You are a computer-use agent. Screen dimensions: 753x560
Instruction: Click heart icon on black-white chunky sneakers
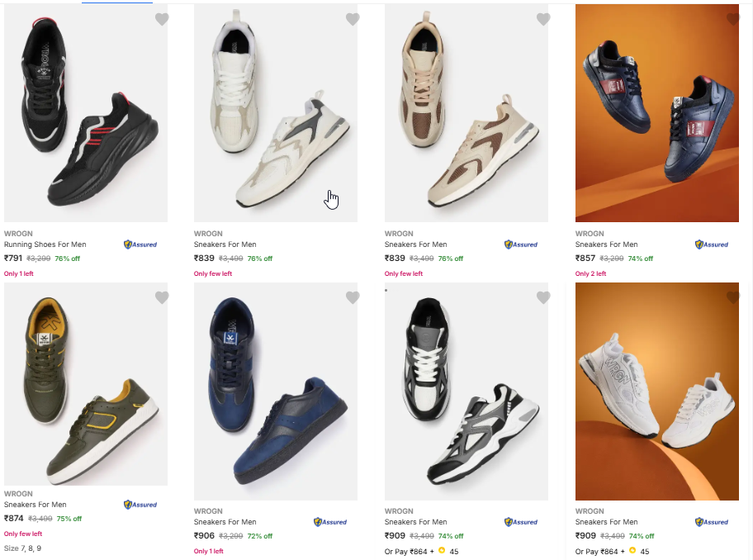click(542, 297)
